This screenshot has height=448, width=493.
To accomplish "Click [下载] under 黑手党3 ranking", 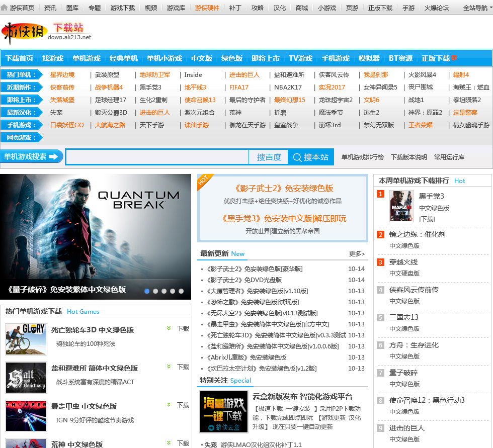I will (427, 219).
